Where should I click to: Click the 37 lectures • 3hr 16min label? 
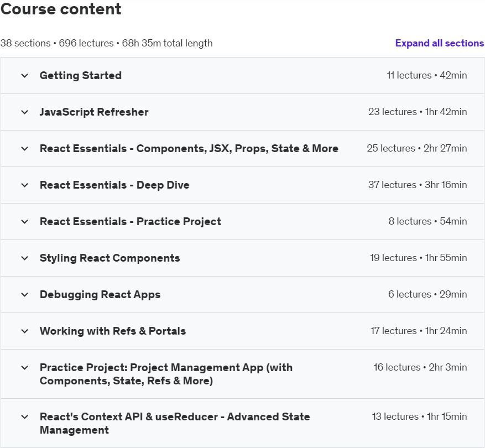[x=418, y=185]
